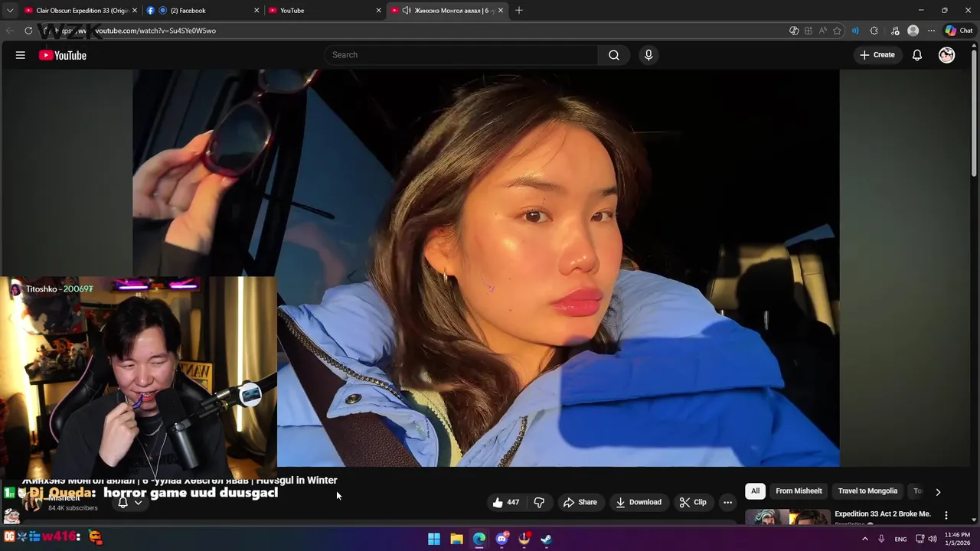Open more actions ellipsis beside Clip
980x551 pixels.
tap(727, 502)
